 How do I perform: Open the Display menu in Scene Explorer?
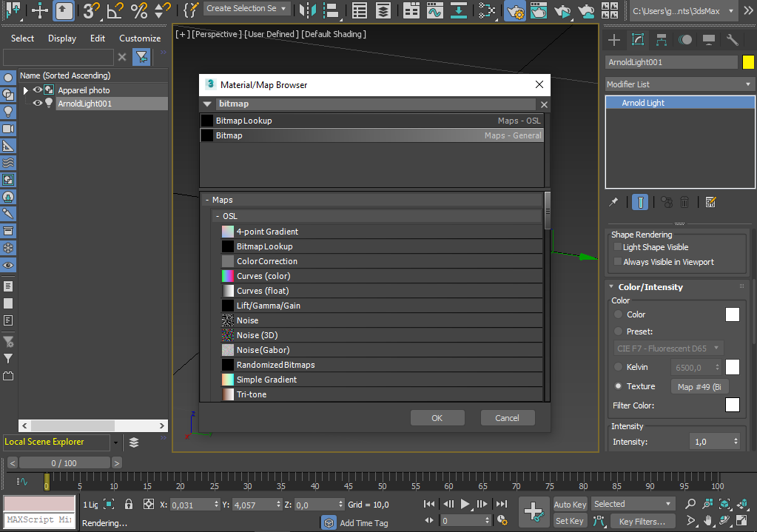(x=62, y=38)
